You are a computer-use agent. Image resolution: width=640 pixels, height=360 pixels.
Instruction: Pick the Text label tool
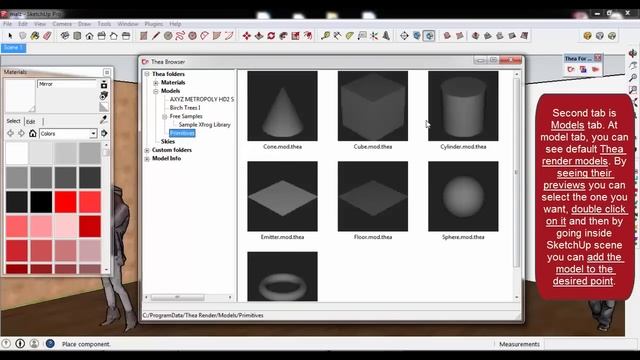362,36
